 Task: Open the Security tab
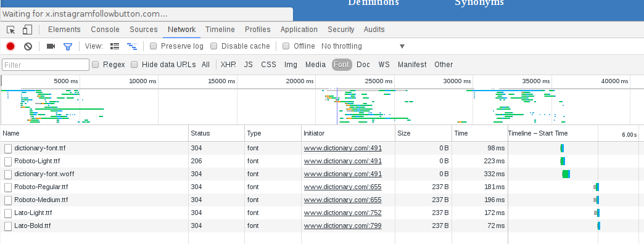[x=341, y=30]
